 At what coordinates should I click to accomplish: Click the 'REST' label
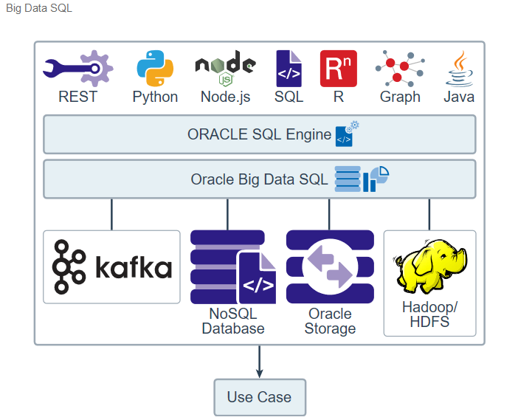(x=77, y=97)
